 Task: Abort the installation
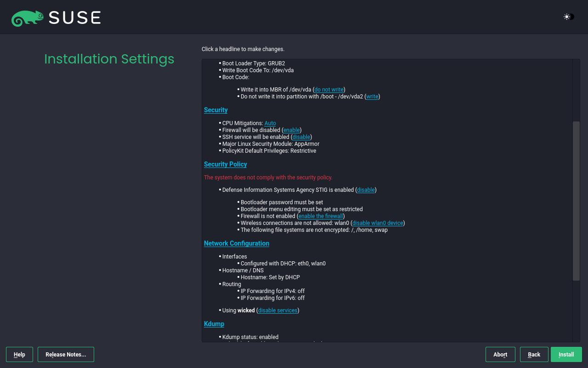[500, 355]
